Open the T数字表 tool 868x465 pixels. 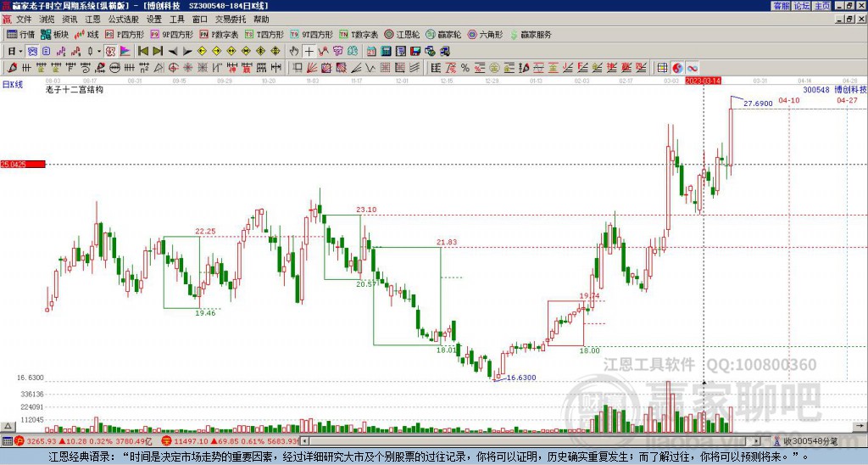click(359, 34)
